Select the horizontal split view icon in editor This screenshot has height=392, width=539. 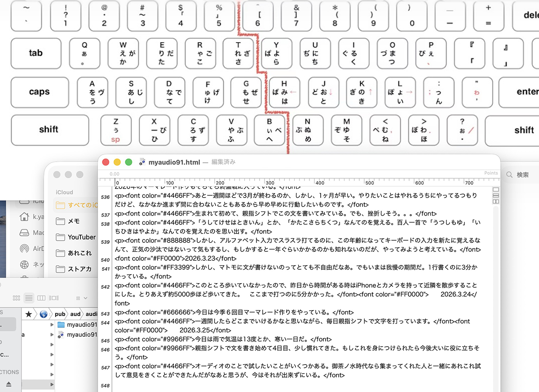pyautogui.click(x=496, y=196)
